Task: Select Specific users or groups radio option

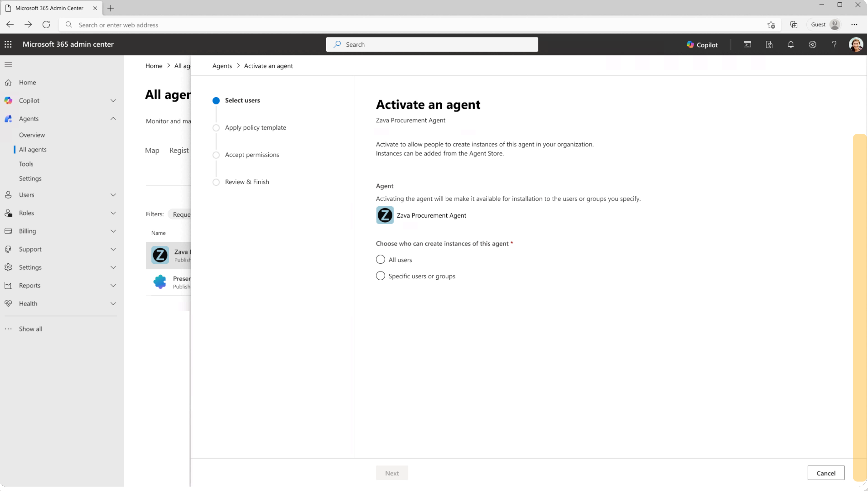Action: (380, 276)
